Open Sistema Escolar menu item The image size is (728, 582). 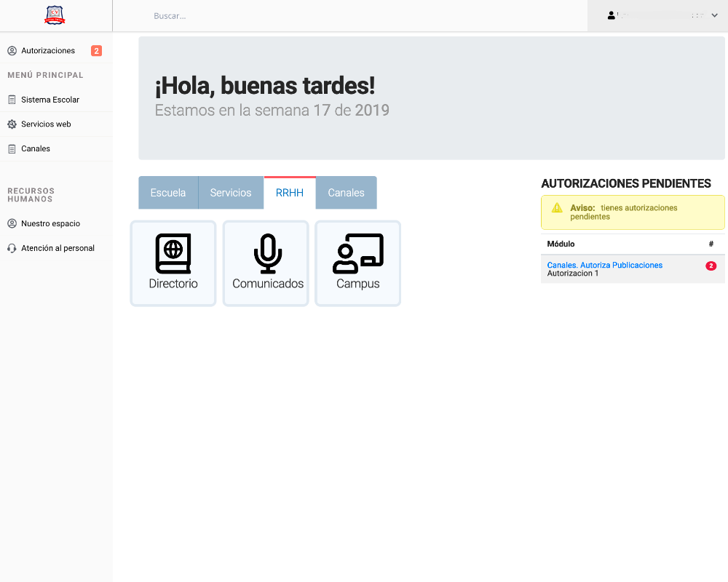coord(56,100)
